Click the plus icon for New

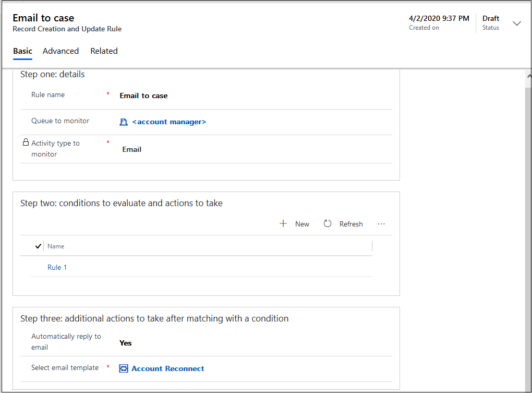283,224
